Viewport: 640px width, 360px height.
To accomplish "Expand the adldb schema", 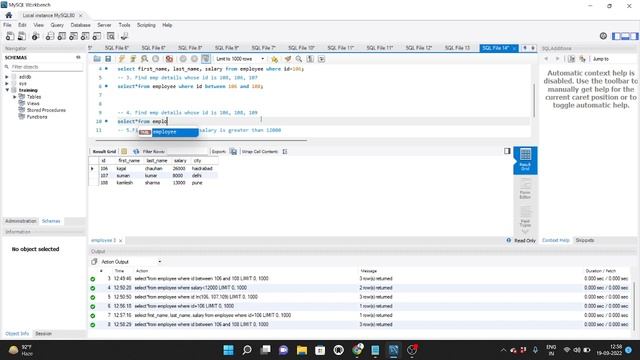I will pyautogui.click(x=7, y=77).
